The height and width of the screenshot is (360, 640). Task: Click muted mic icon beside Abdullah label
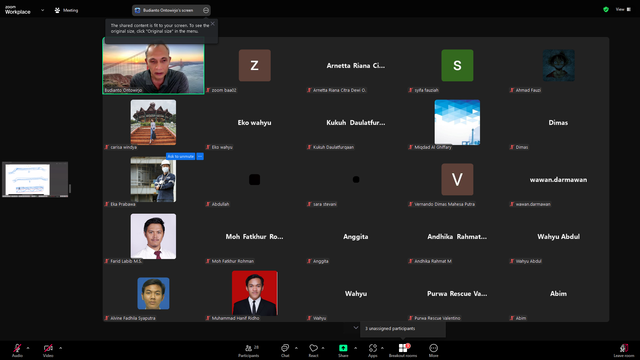point(208,204)
